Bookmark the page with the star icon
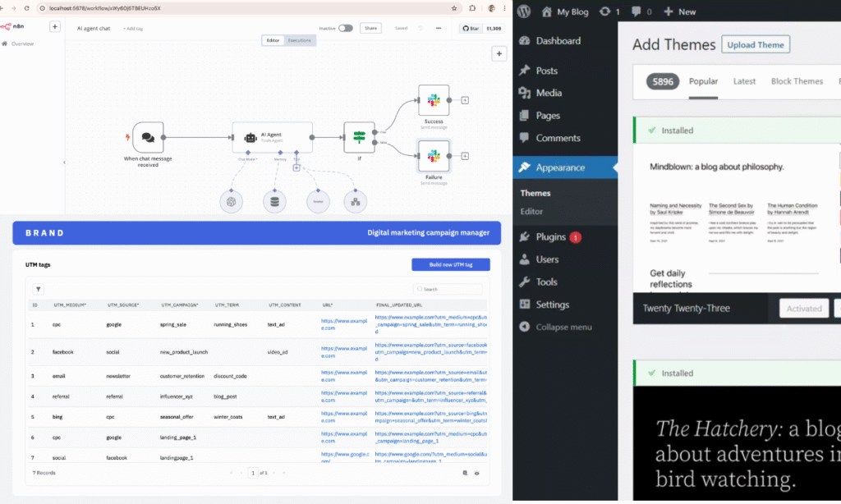 tap(454, 7)
